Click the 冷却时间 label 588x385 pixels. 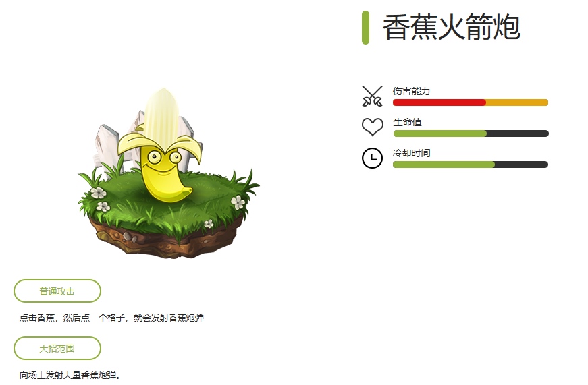(x=411, y=153)
